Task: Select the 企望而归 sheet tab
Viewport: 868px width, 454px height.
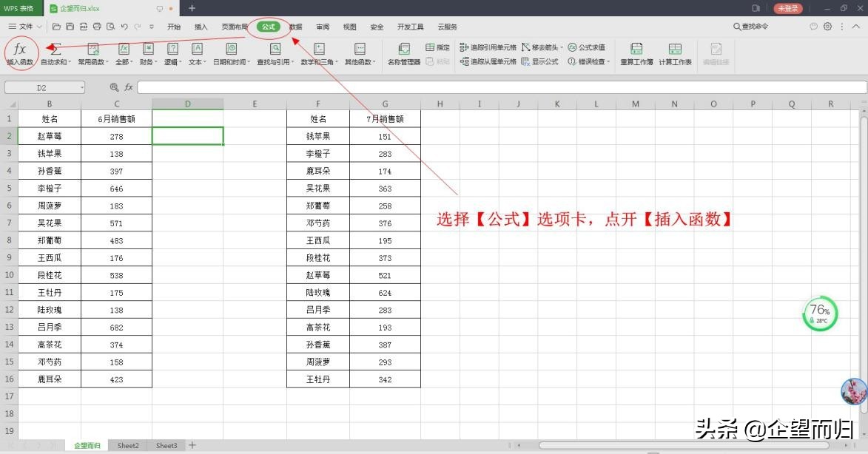Action: point(87,445)
